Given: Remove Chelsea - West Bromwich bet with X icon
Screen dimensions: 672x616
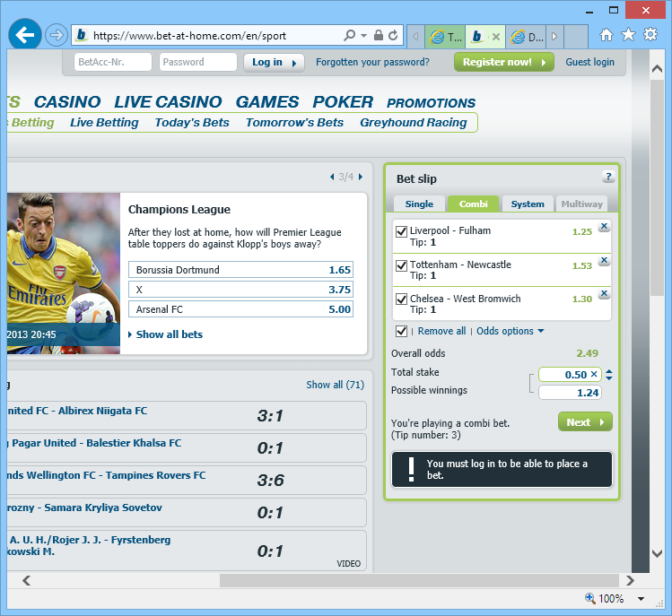Looking at the screenshot, I should coord(605,293).
